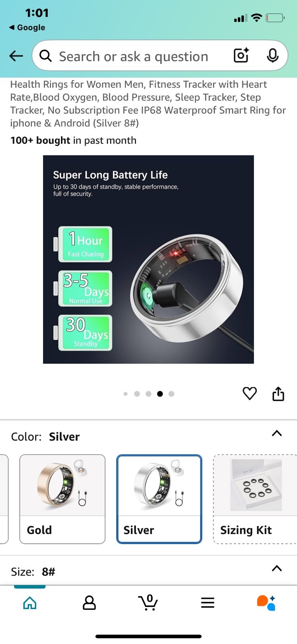Add product to wishlist with heart icon
Image resolution: width=297 pixels, height=644 pixels.
tap(250, 393)
